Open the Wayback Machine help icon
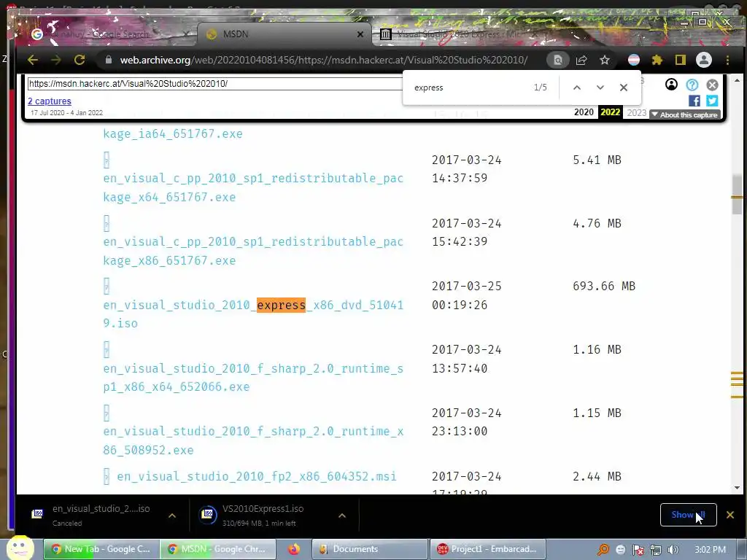This screenshot has height=560, width=747. click(x=692, y=85)
